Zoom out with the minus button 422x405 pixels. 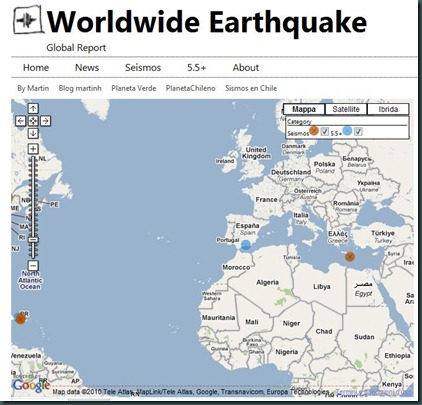33,266
